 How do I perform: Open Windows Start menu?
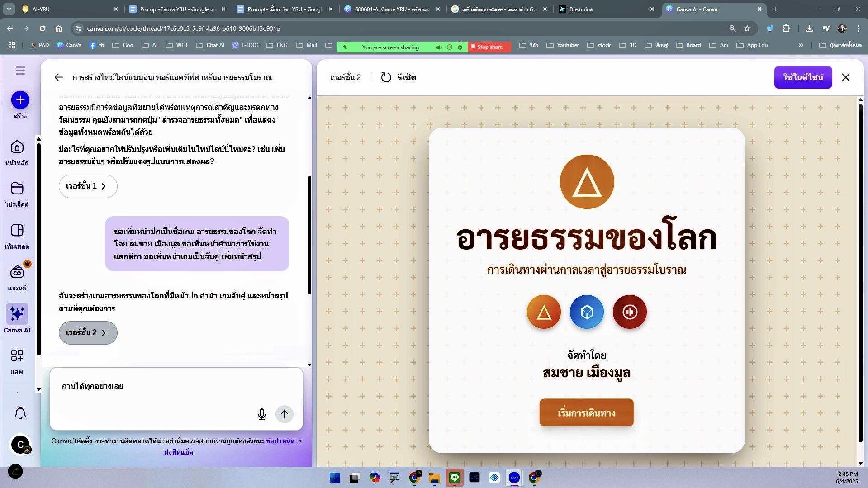click(x=335, y=478)
